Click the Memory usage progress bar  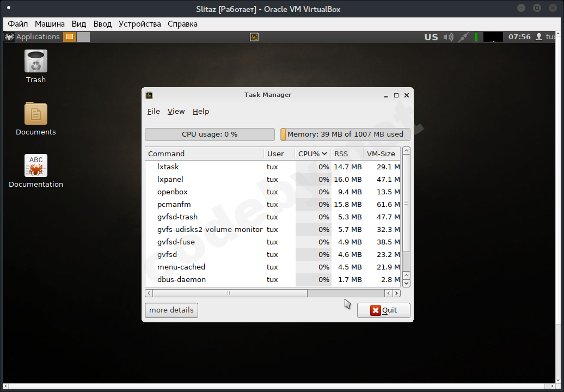[345, 134]
